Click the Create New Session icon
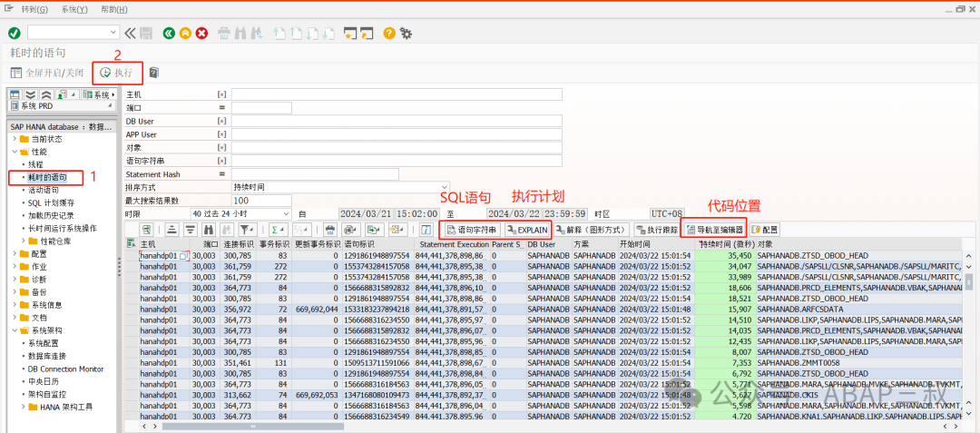Screen dimensions: 980x433 click(x=350, y=33)
